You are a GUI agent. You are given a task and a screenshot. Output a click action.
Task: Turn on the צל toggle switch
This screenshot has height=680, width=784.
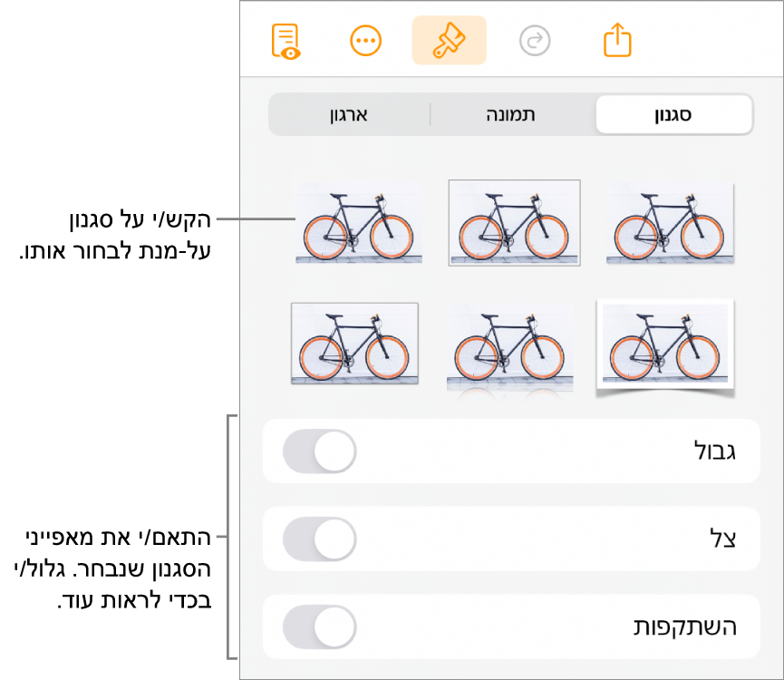(320, 539)
